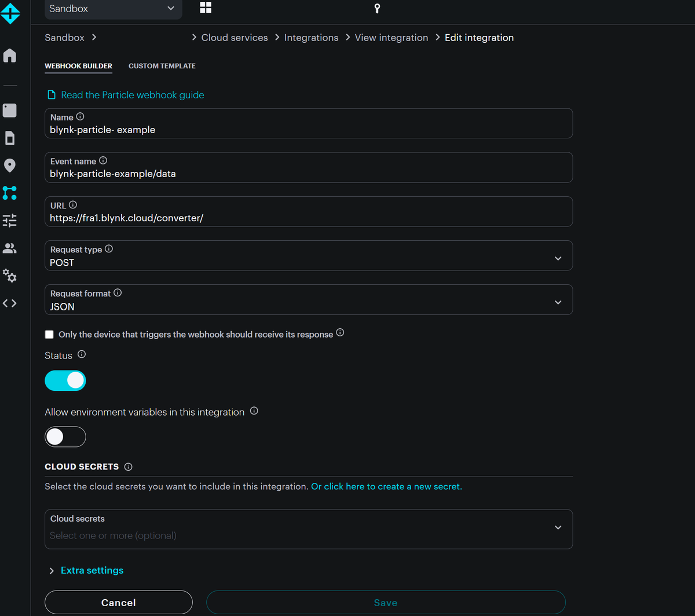Click the Cancel button
The image size is (695, 616).
[119, 602]
